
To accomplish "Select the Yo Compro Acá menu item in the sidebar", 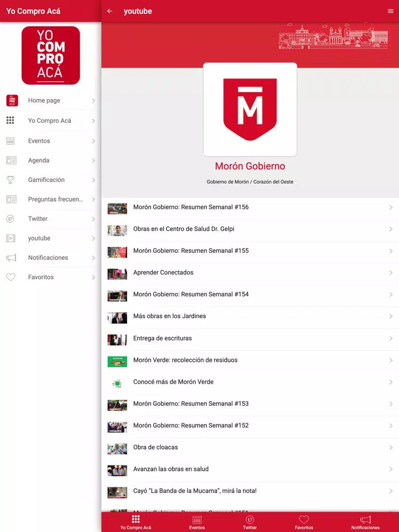I will click(51, 120).
